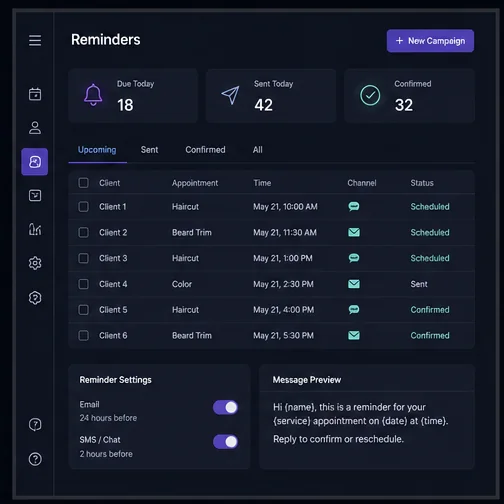The height and width of the screenshot is (504, 504).
Task: Click the Time column header
Action: click(262, 183)
